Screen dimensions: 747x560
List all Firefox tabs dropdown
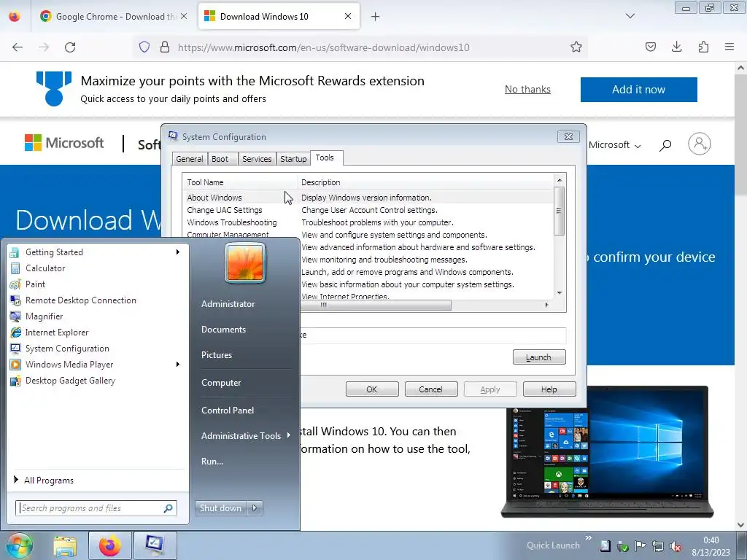click(x=630, y=16)
